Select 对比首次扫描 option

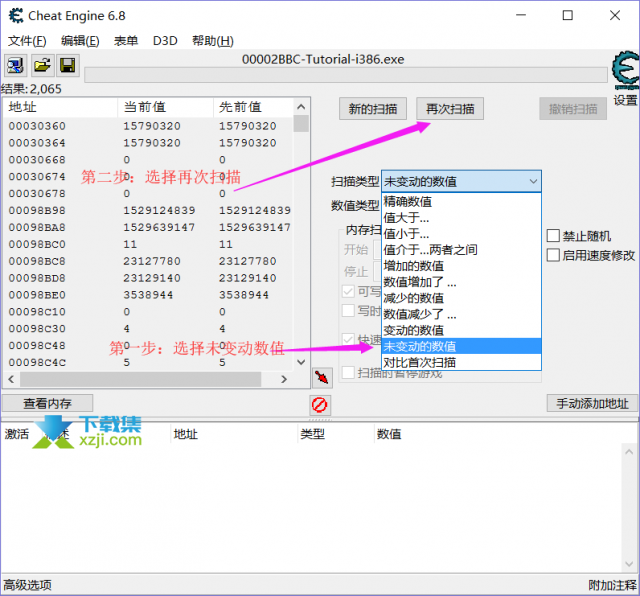pyautogui.click(x=461, y=362)
